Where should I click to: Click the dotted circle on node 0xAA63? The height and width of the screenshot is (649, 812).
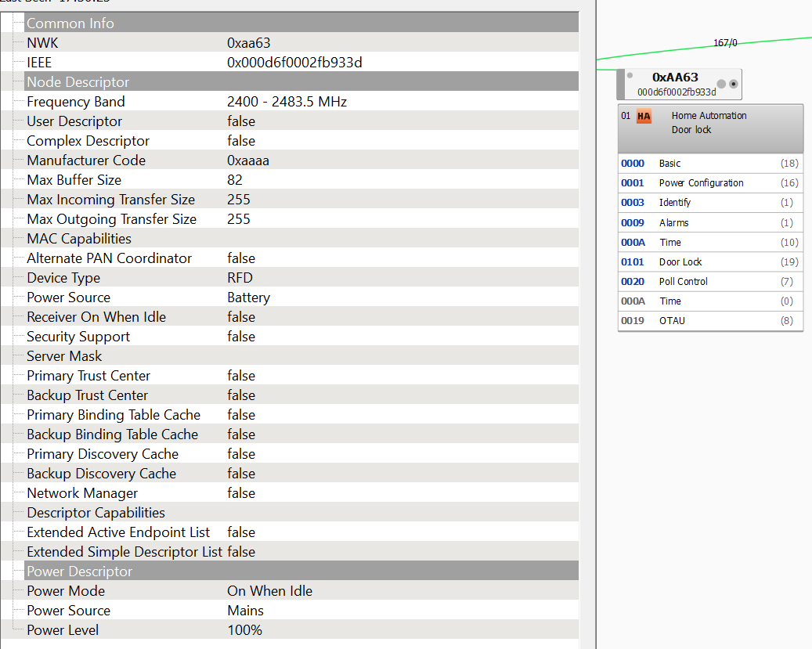pyautogui.click(x=733, y=84)
